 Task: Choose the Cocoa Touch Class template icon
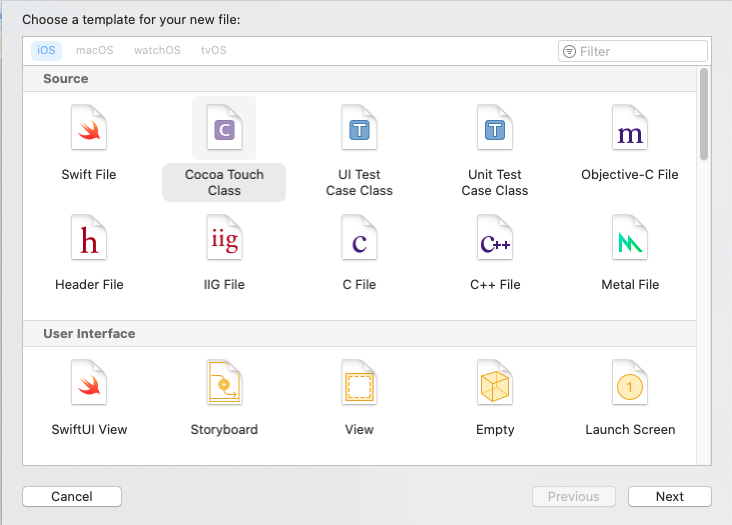[x=224, y=127]
